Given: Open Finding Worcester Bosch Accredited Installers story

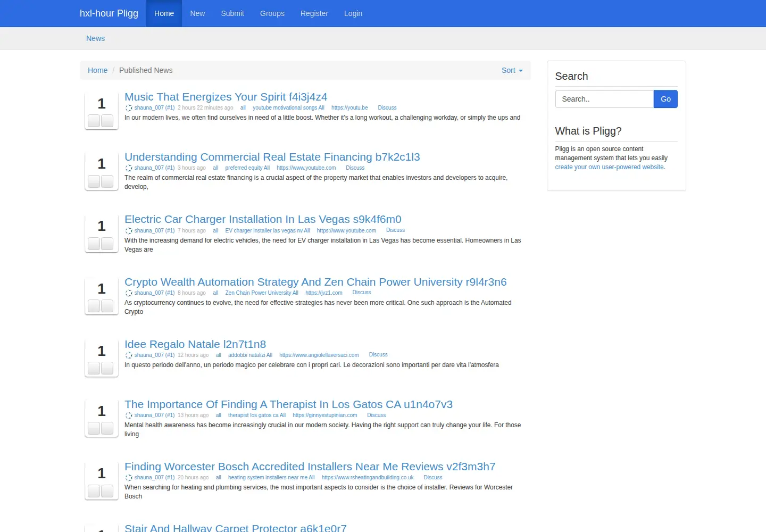Looking at the screenshot, I should 310,467.
